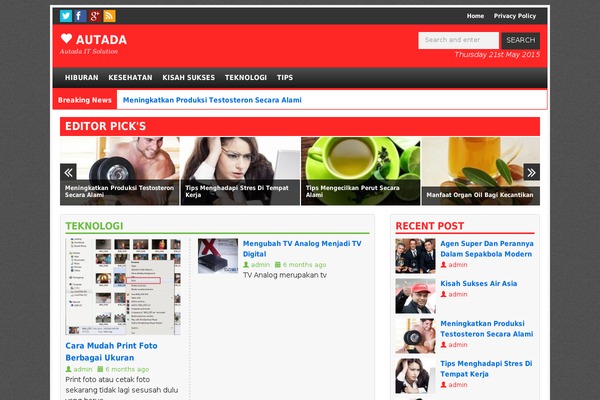Open the Kisah Sukses Air Asia thumbnail
This screenshot has width=600, height=400.
[x=416, y=296]
